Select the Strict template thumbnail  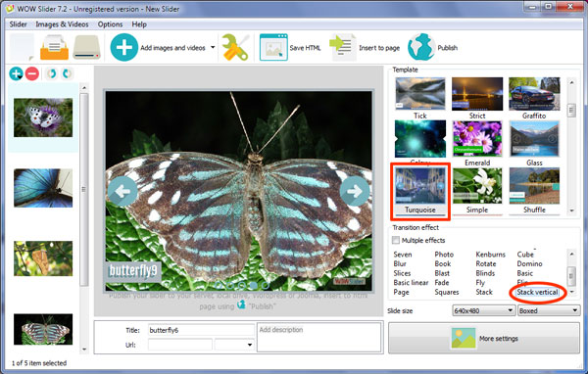[x=477, y=94]
